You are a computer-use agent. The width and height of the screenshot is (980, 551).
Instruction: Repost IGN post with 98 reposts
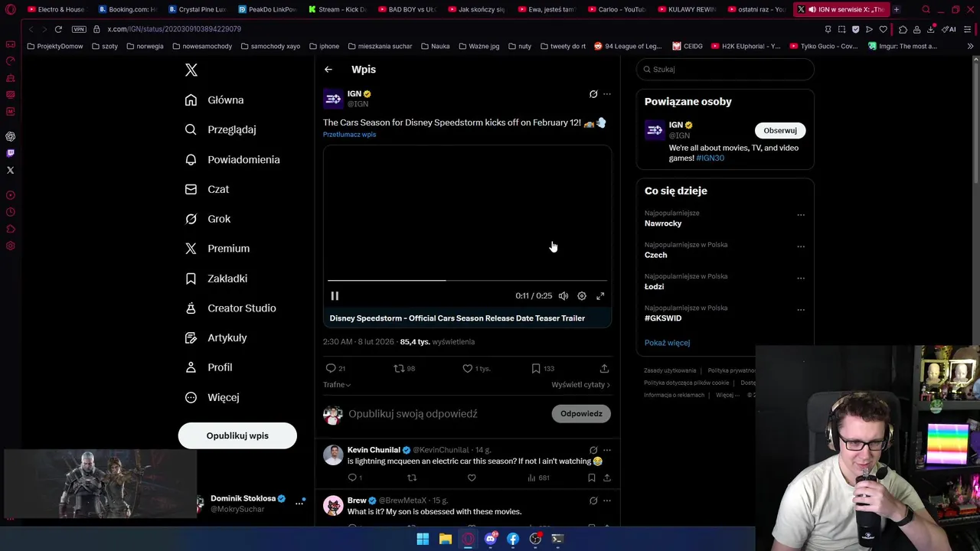pyautogui.click(x=404, y=369)
